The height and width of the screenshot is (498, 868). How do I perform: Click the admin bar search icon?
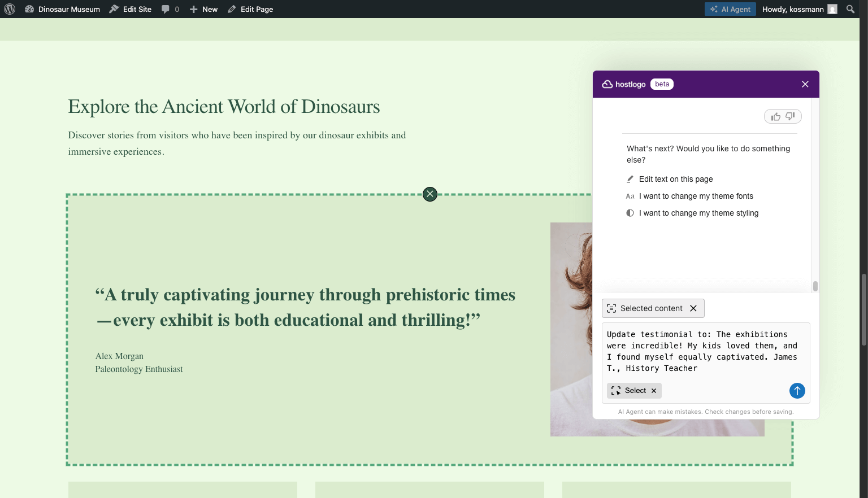pos(850,9)
